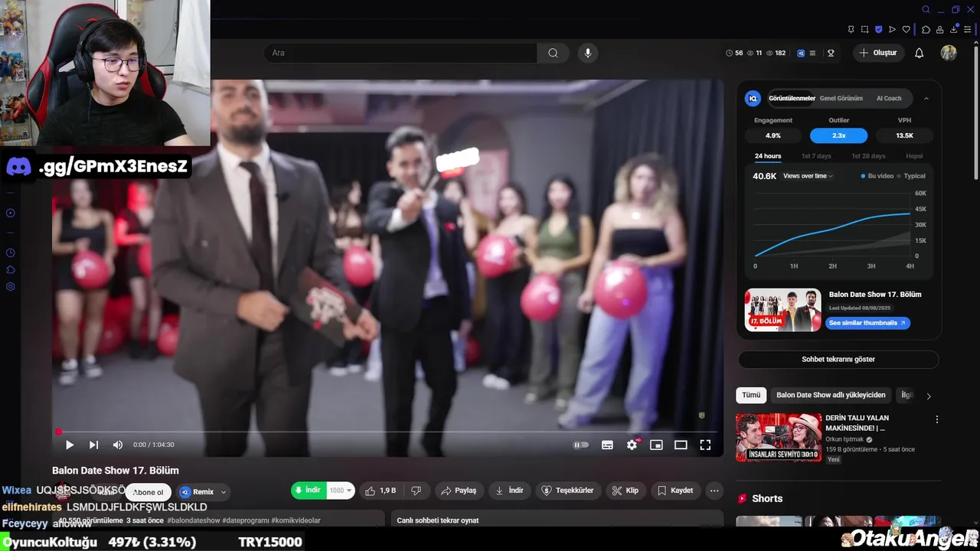Open the 1080 quality dropdown

point(341,491)
